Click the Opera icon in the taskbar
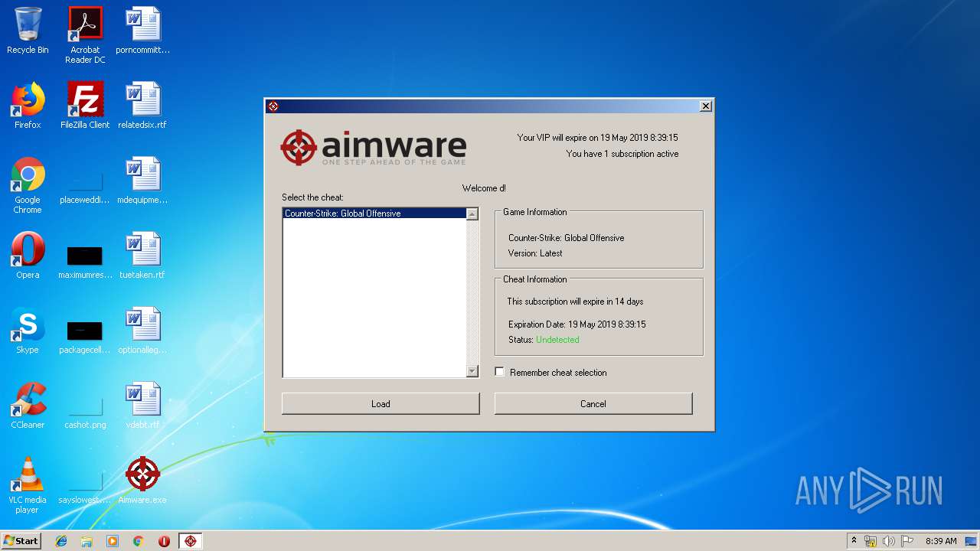The height and width of the screenshot is (551, 980). coord(164,541)
